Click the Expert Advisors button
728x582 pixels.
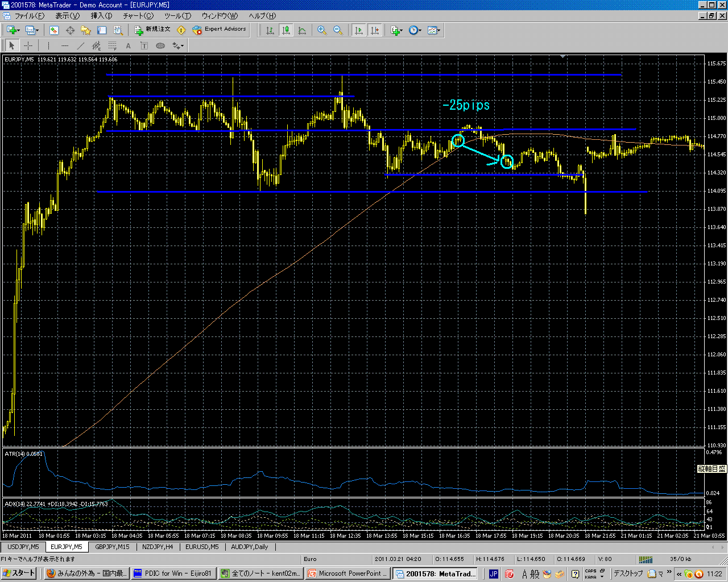coord(220,30)
